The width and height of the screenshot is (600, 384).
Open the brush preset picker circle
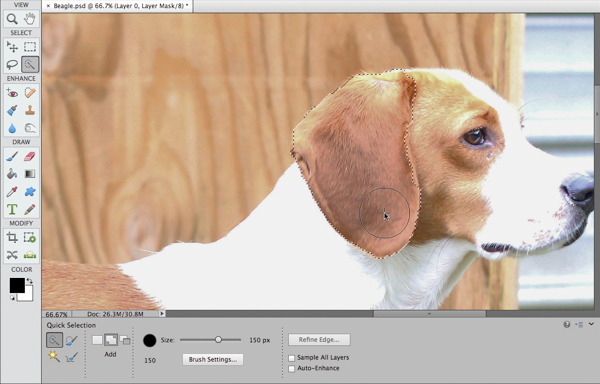click(x=150, y=340)
